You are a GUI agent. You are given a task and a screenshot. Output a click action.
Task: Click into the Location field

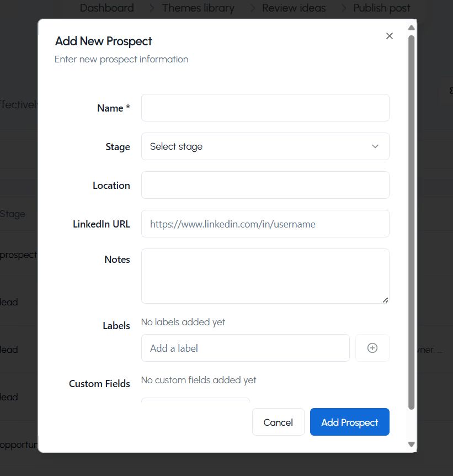265,185
